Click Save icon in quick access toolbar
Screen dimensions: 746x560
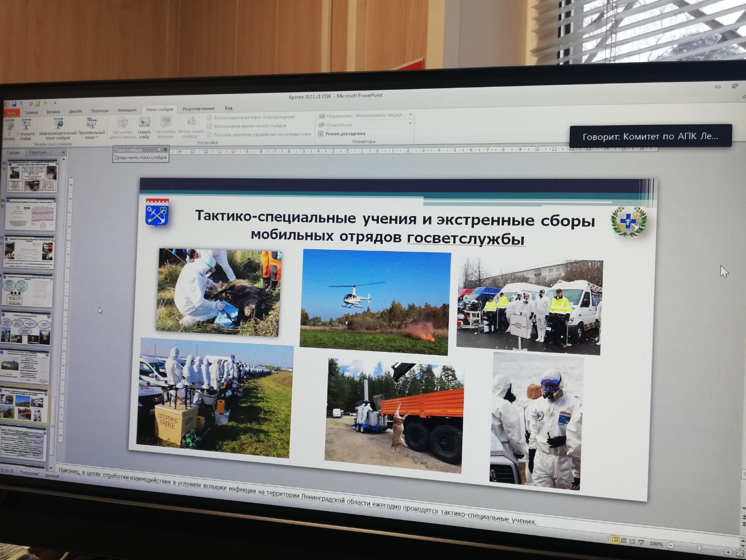click(x=14, y=104)
